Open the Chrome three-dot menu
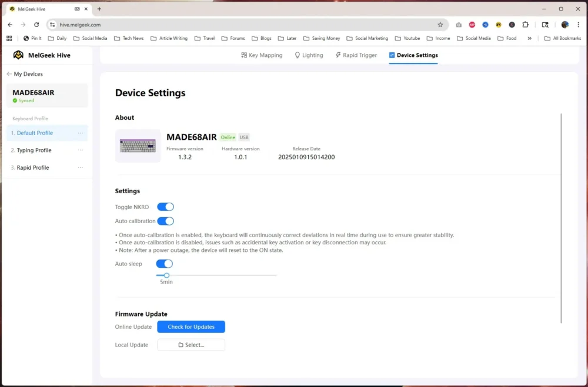 point(578,25)
